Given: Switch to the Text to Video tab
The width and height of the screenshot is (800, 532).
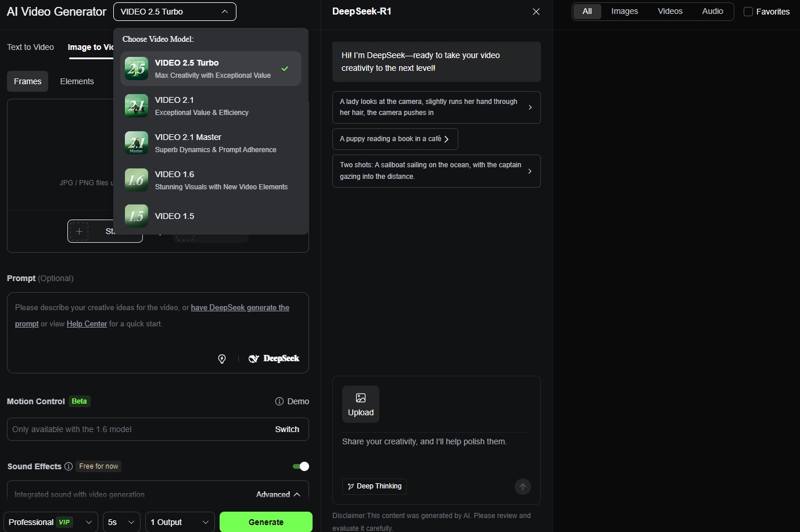Looking at the screenshot, I should click(x=30, y=47).
